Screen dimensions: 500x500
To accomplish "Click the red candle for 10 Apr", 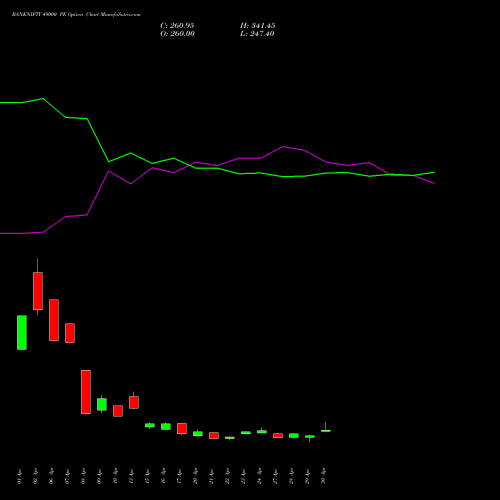I will (x=118, y=411).
